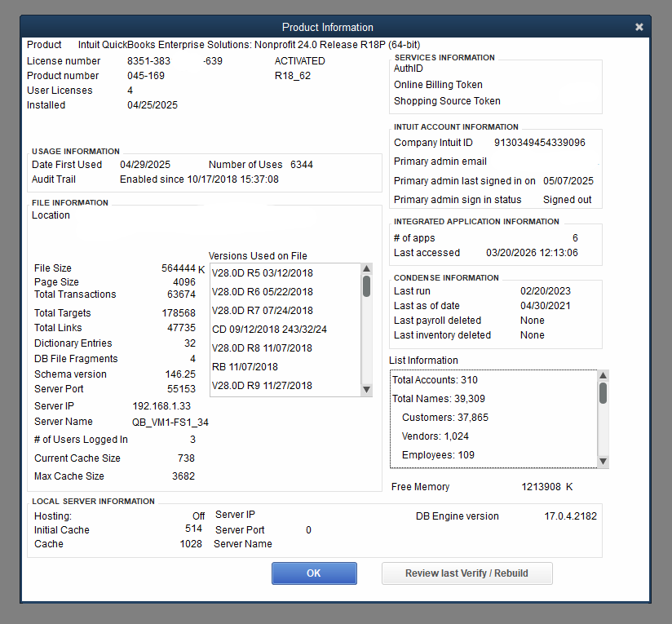Select version entry V28.0D R9 11/27/2018
Viewport: 672px width, 624px height.
coord(262,386)
